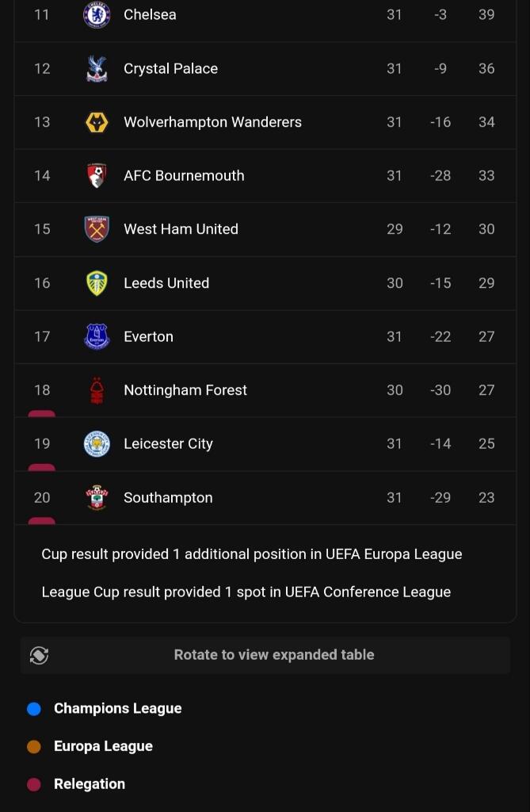530x812 pixels.
Task: Click the blue Champions League legend dot
Action: click(x=34, y=709)
